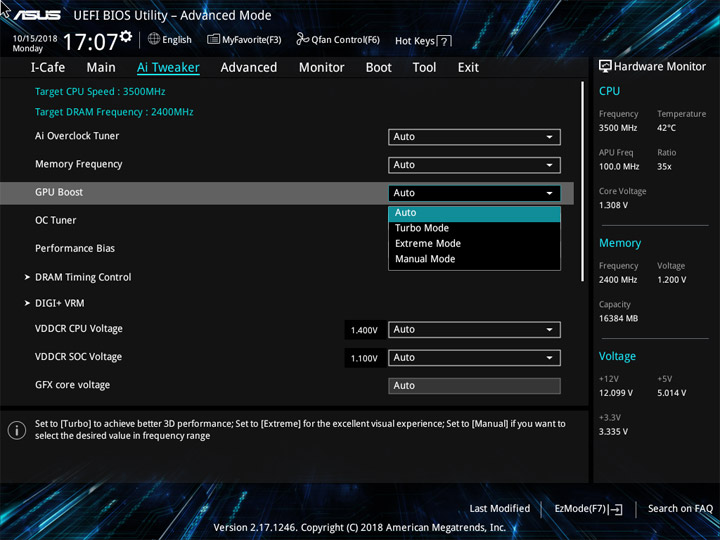
Task: Open the VDDCR SOC Voltage dropdown
Action: coord(474,358)
